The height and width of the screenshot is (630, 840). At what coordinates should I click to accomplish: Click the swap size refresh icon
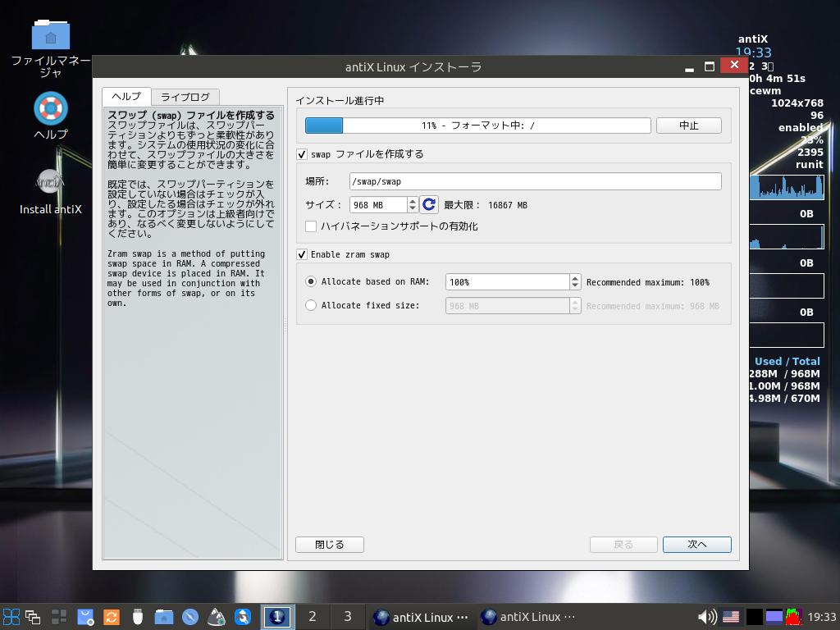tap(429, 205)
